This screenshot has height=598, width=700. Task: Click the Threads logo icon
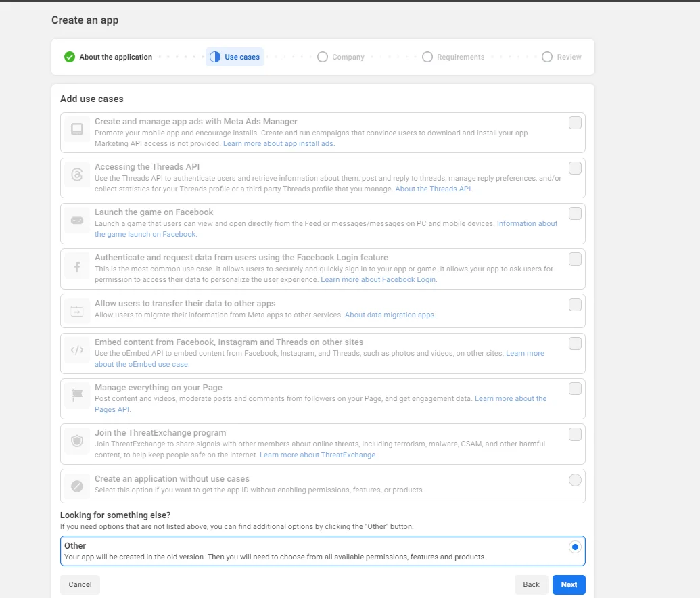[77, 175]
